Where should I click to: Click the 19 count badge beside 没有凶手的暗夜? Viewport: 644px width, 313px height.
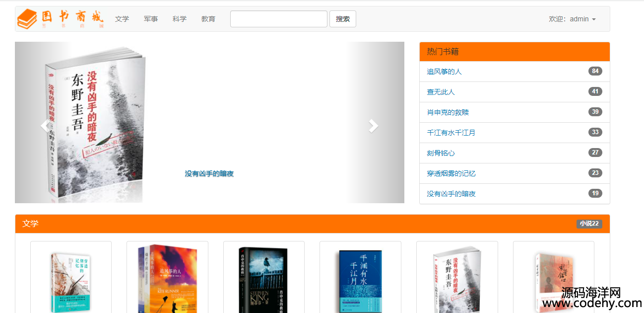pos(595,193)
